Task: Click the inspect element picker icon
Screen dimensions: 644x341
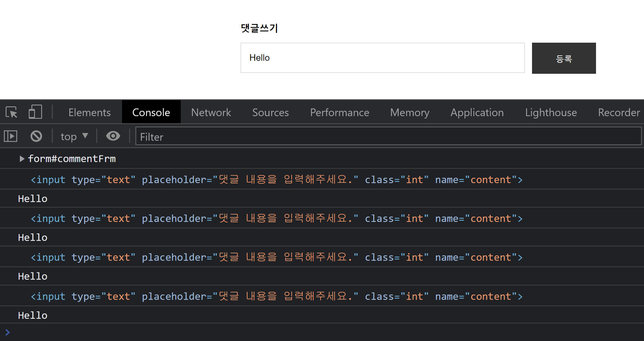Action: tap(12, 112)
